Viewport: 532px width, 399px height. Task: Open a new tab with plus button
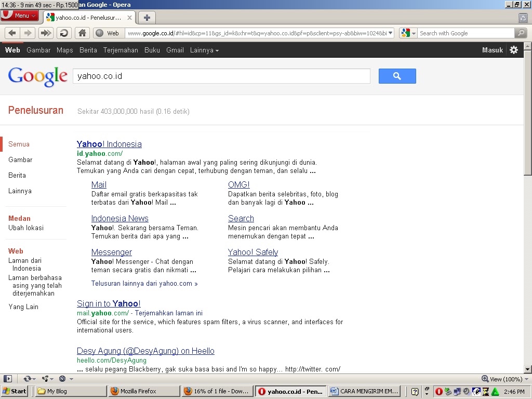point(147,18)
